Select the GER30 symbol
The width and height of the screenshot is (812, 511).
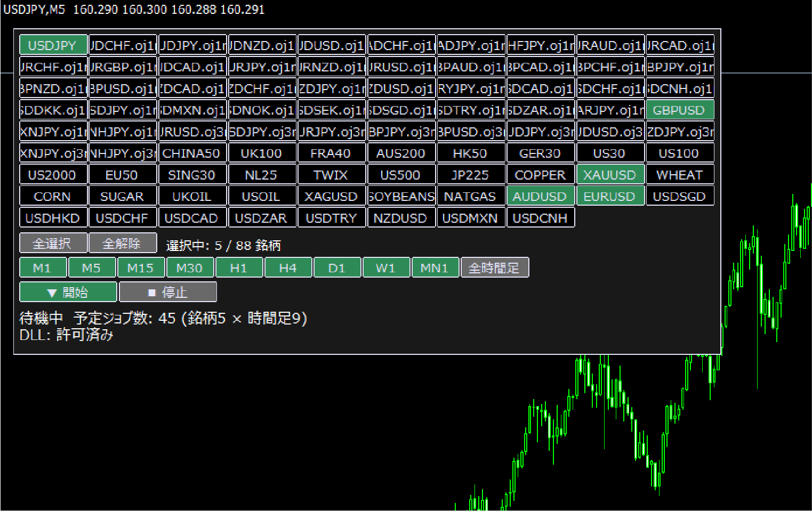coord(540,153)
